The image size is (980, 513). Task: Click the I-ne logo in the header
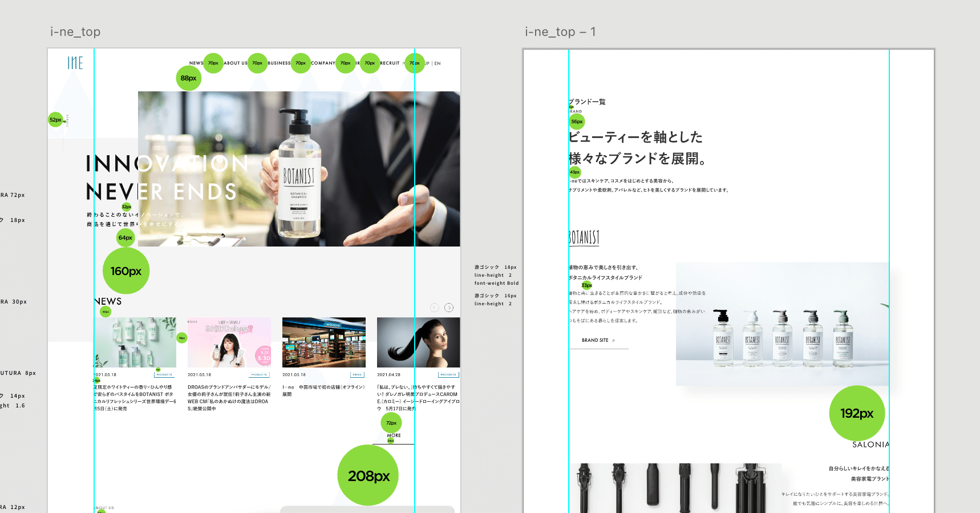(75, 63)
